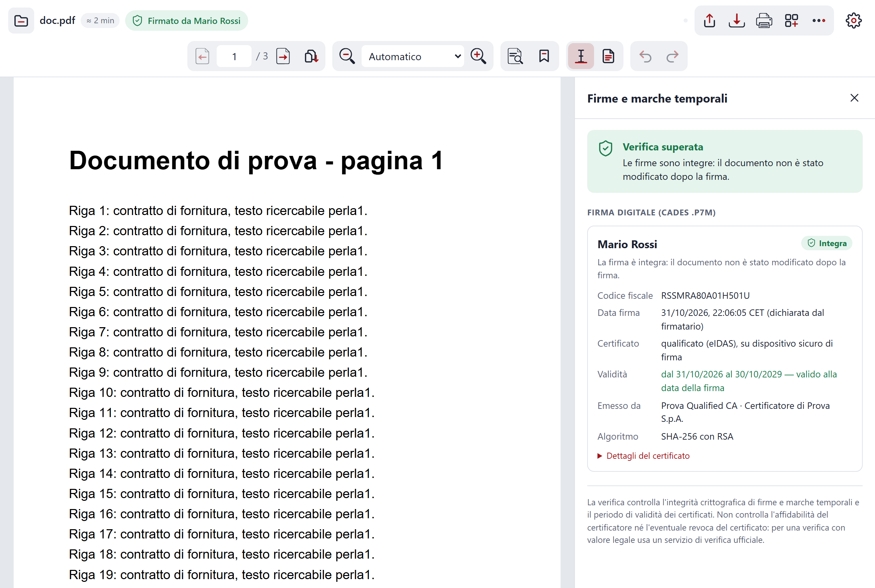Click the Verifica superata heading

point(663,147)
